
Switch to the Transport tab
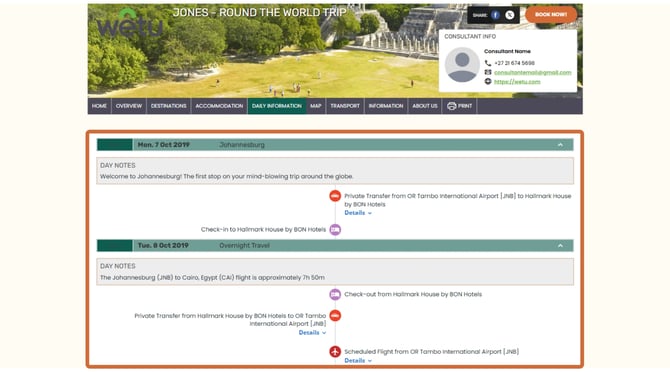click(345, 106)
